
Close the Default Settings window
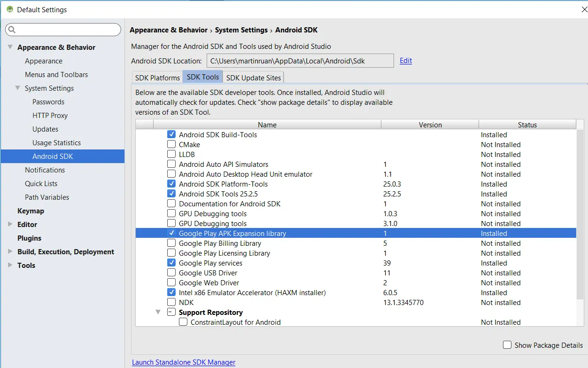[584, 9]
